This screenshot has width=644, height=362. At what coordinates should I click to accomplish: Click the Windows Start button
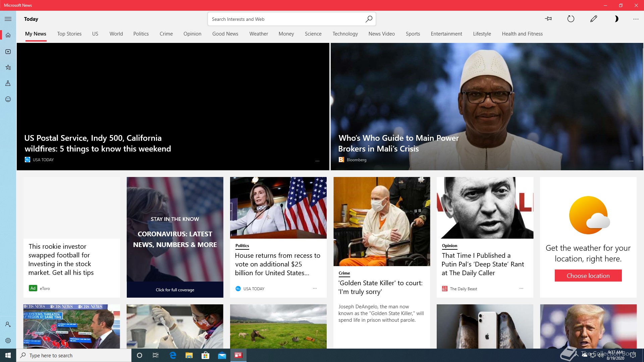point(8,355)
